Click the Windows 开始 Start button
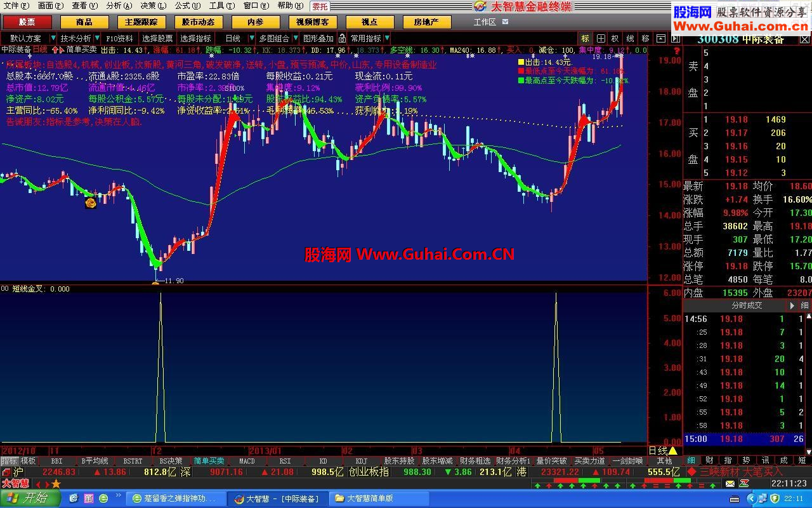 click(30, 498)
